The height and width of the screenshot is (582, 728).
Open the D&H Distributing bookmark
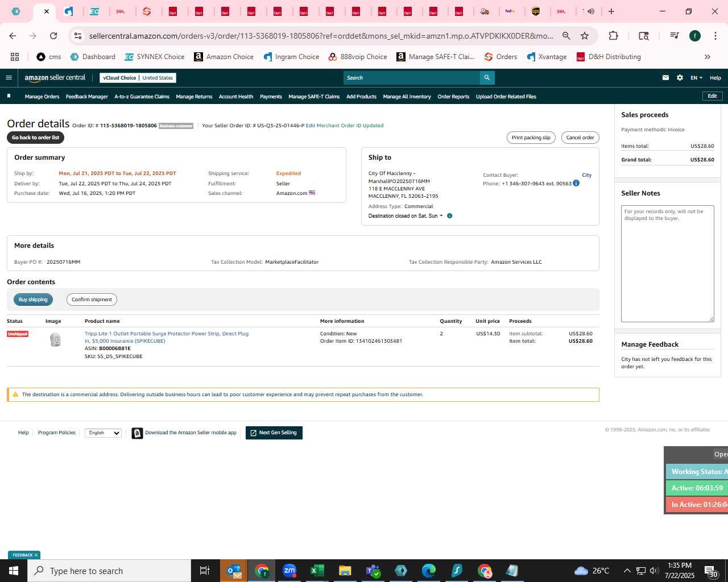click(x=609, y=57)
